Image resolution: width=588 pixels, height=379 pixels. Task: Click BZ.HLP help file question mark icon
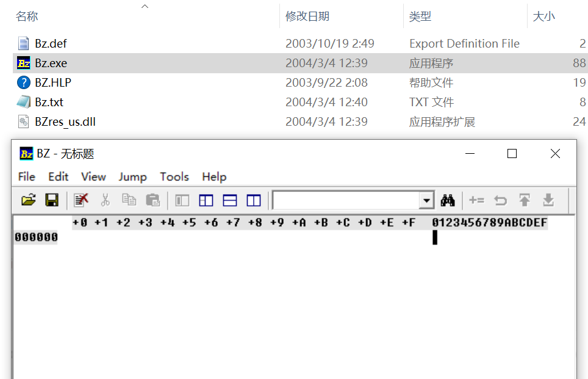[x=24, y=82]
